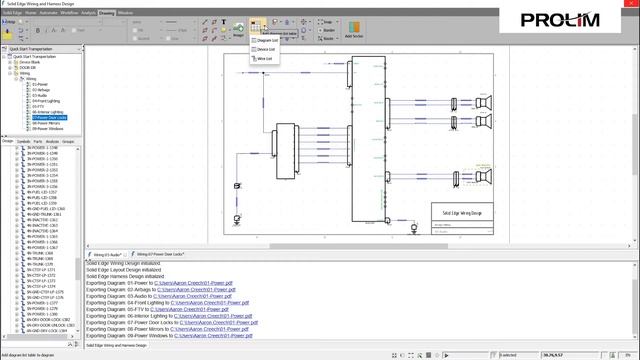Click the search input field below design list

(x=33, y=345)
